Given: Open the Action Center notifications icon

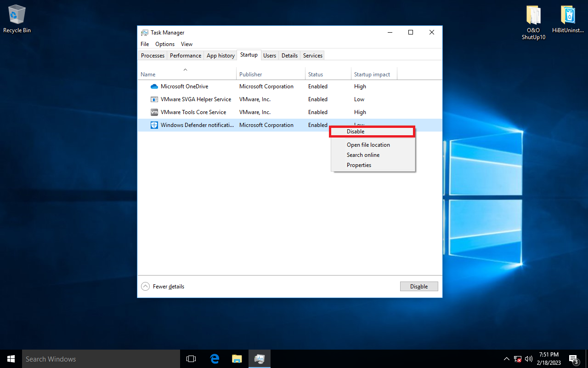Looking at the screenshot, I should [x=573, y=359].
